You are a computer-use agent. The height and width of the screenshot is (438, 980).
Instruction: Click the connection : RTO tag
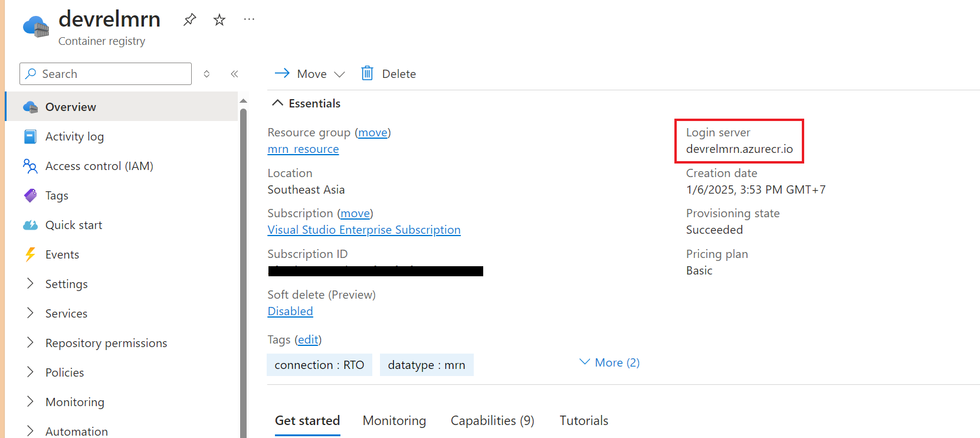[x=319, y=365]
